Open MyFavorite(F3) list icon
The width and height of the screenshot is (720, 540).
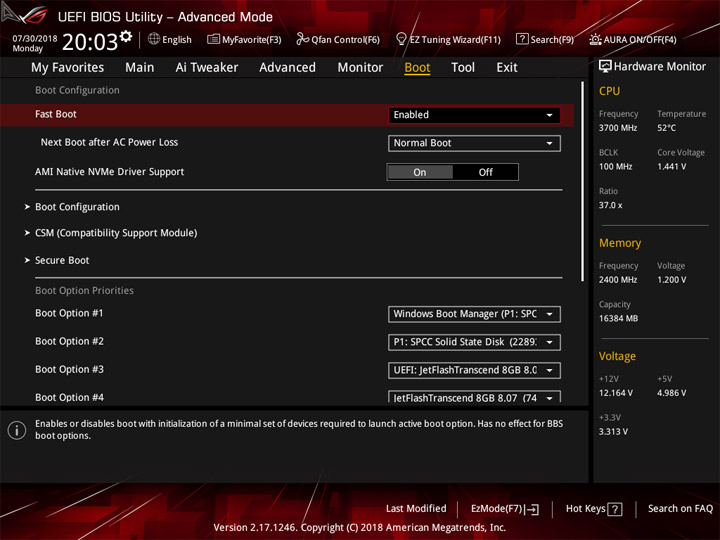tap(213, 39)
